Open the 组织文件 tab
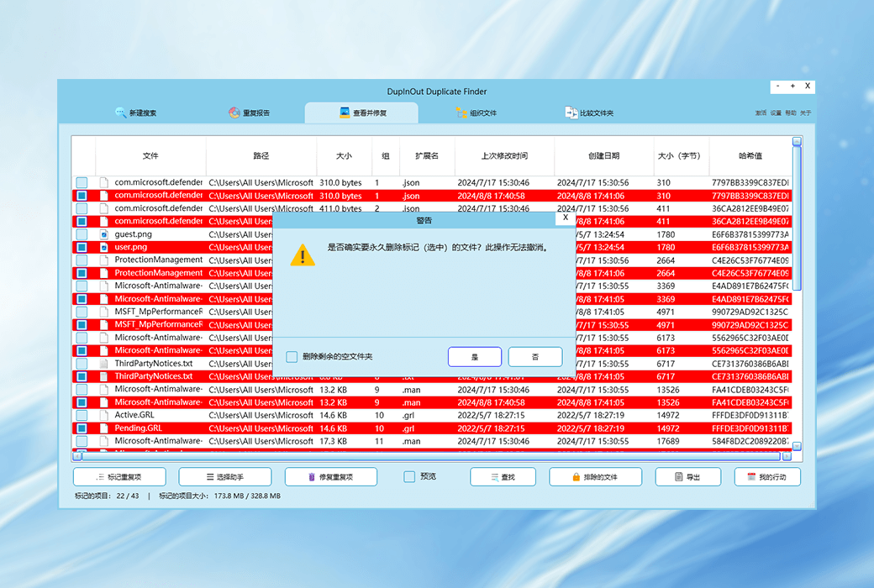Image resolution: width=874 pixels, height=588 pixels. coord(476,113)
